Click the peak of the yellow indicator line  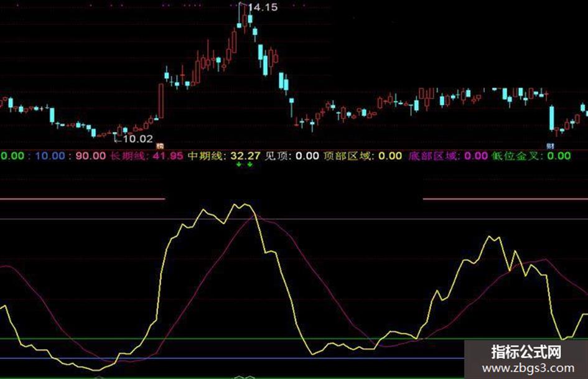(246, 205)
